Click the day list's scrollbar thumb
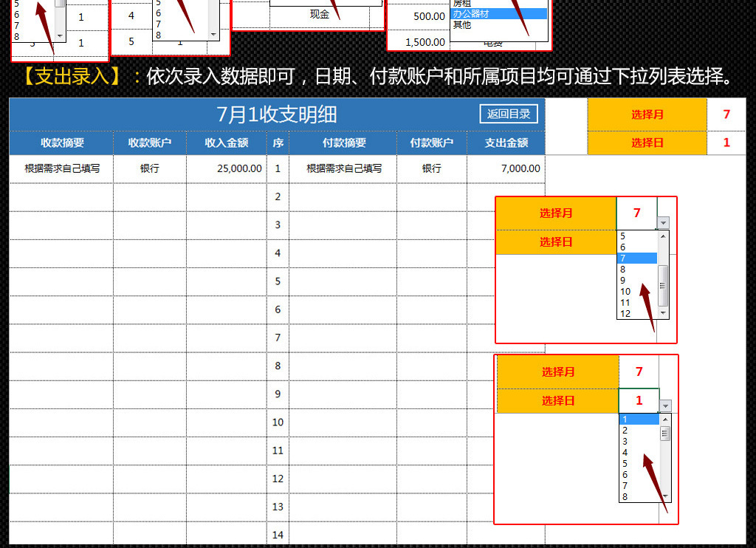The height and width of the screenshot is (548, 756). 665,434
